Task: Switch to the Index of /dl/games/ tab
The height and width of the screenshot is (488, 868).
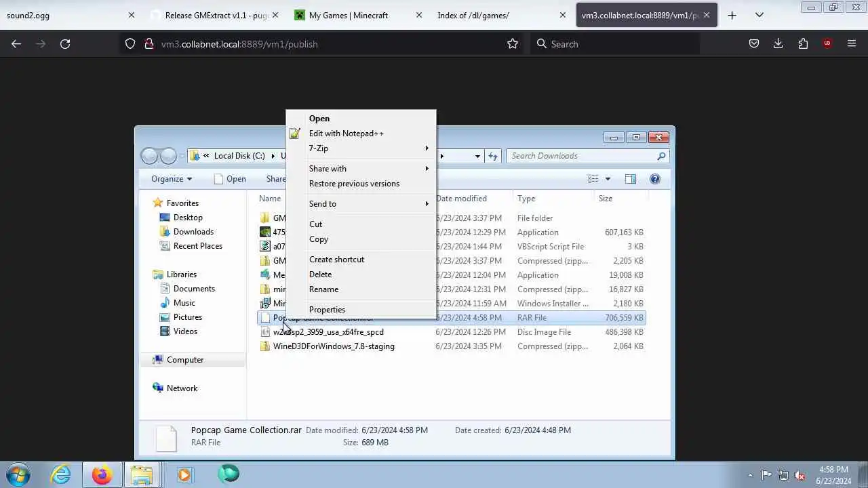Action: pyautogui.click(x=502, y=15)
